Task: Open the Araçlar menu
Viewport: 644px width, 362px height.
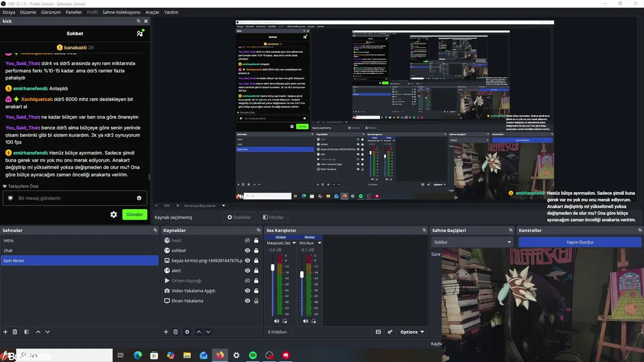Action: point(152,12)
